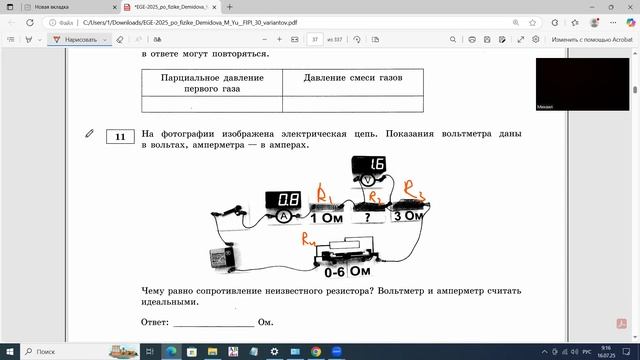Show hidden system tray icons
640x360 pixels.
click(544, 352)
